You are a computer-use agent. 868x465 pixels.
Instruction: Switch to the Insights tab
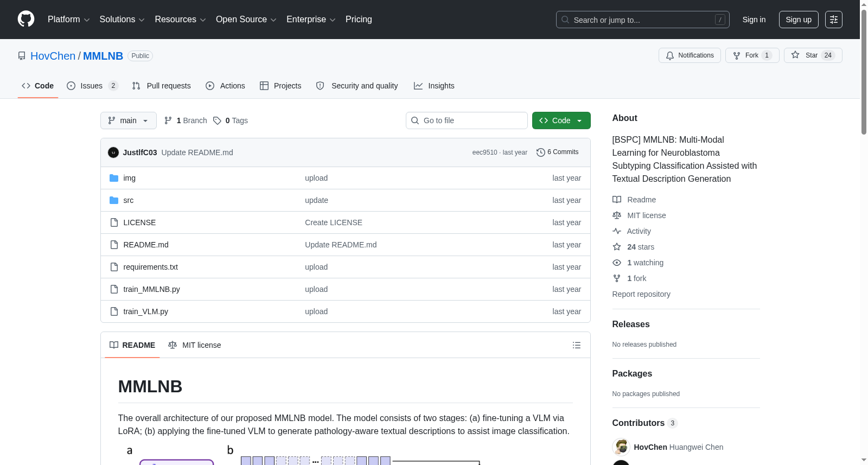434,86
